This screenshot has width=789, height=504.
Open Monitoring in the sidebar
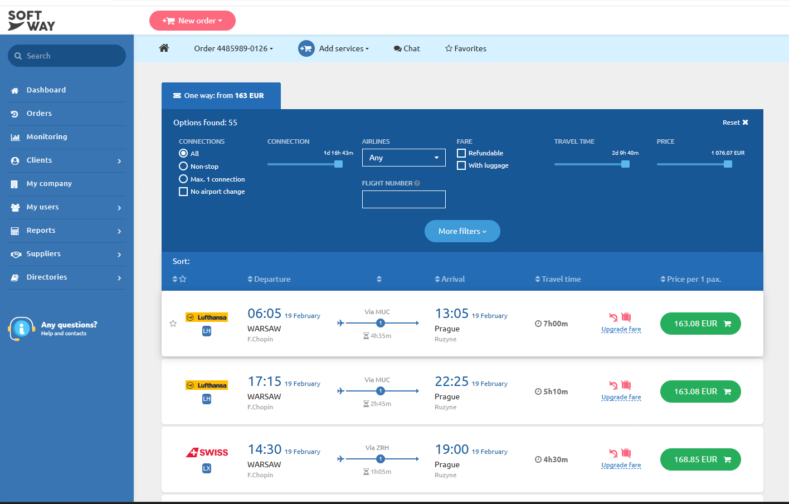tap(46, 137)
